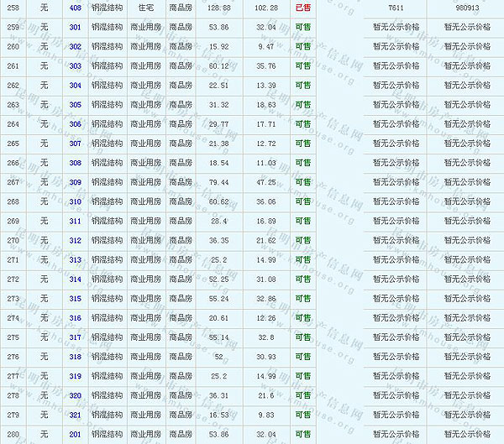Select room number 305 link
Viewport: 504px width, 444px height.
click(x=76, y=105)
